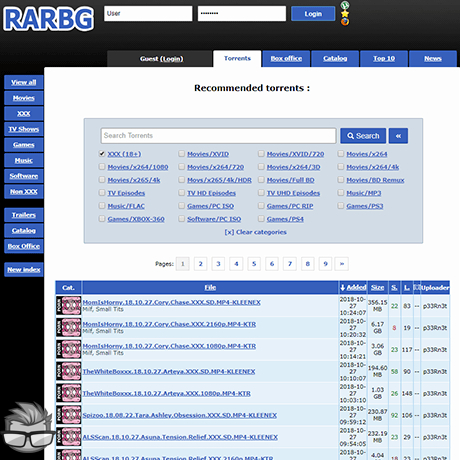Toggle the XXX (18+) checkbox
460x460 pixels.
[x=102, y=154]
